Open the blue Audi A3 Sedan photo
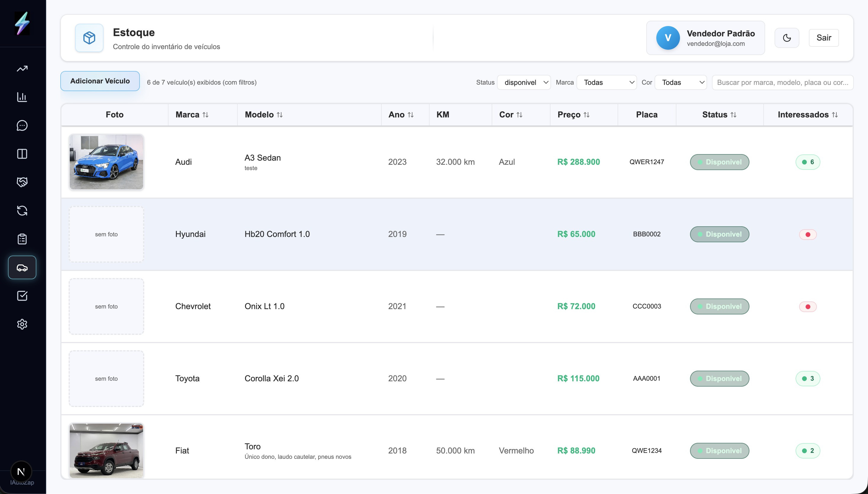868x494 pixels. pos(106,162)
